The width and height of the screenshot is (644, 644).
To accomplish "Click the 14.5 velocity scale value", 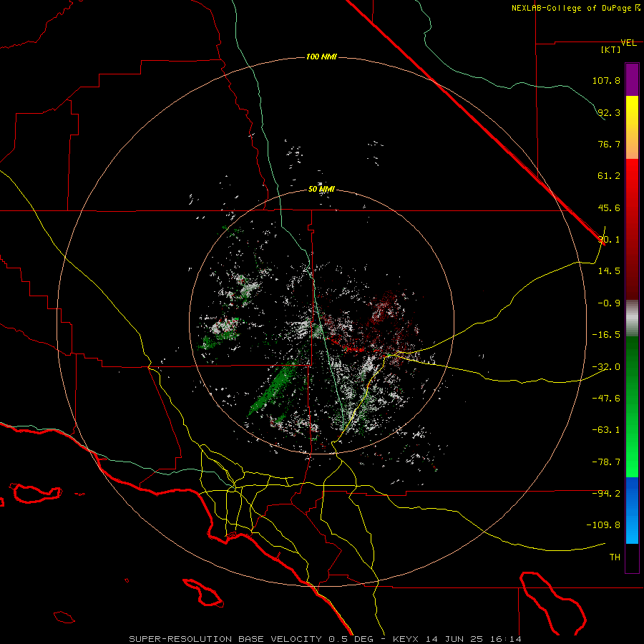I will (609, 271).
